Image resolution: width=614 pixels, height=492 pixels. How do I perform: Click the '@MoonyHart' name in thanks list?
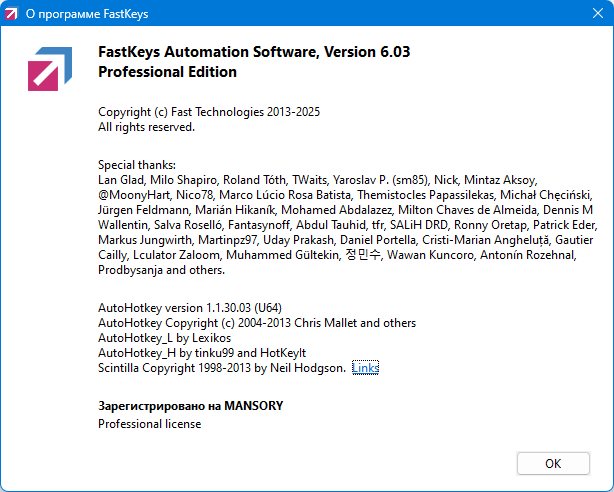[134, 195]
